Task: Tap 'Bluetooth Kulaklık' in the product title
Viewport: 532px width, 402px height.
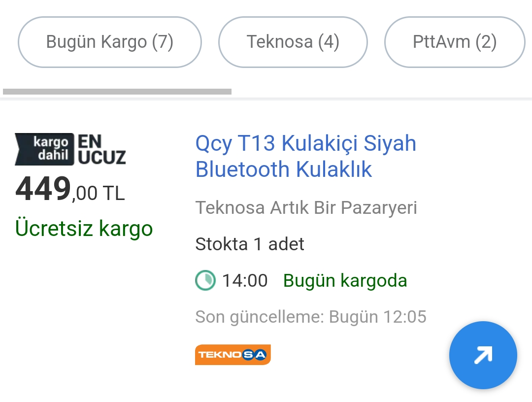Action: [x=284, y=169]
